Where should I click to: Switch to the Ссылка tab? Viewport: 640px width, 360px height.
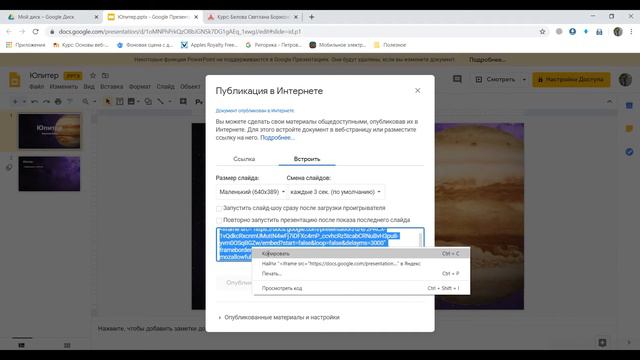[x=244, y=159]
